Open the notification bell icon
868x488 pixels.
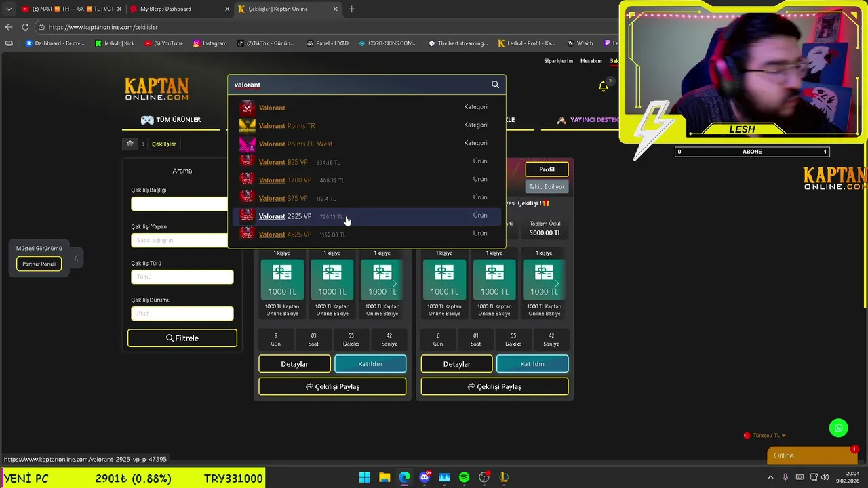point(603,86)
